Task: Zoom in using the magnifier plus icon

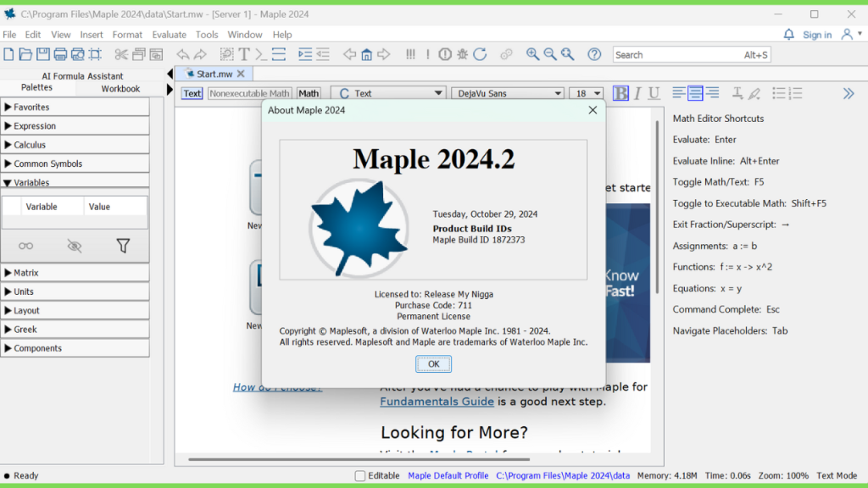Action: (x=532, y=54)
